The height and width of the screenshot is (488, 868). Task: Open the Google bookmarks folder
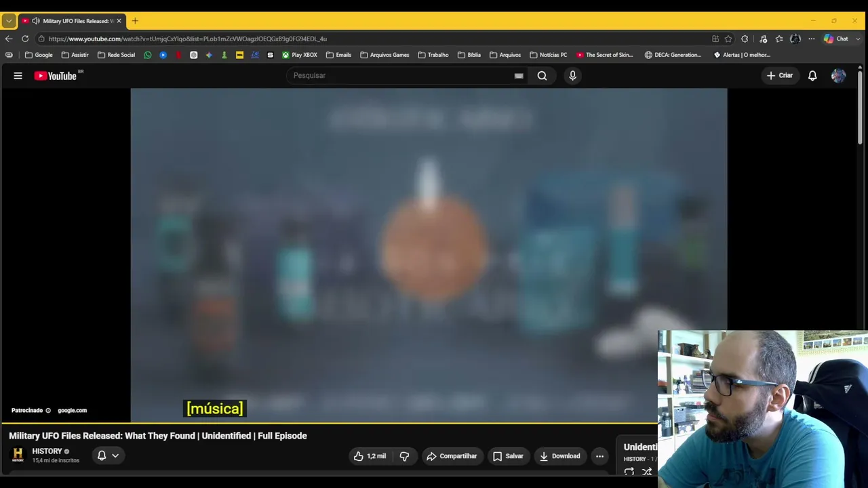(39, 55)
